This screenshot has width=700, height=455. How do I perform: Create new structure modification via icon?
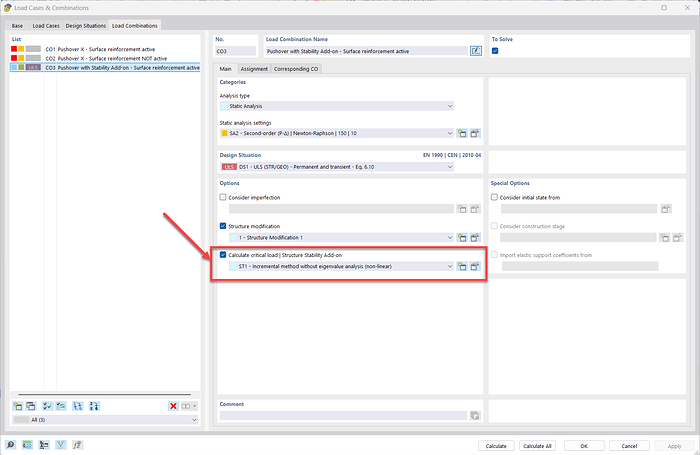[462, 238]
